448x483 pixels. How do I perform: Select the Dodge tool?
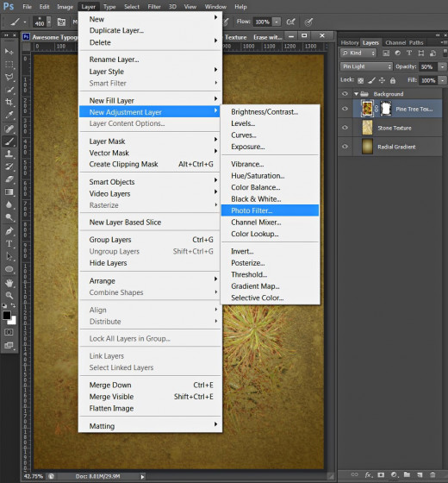pyautogui.click(x=9, y=217)
